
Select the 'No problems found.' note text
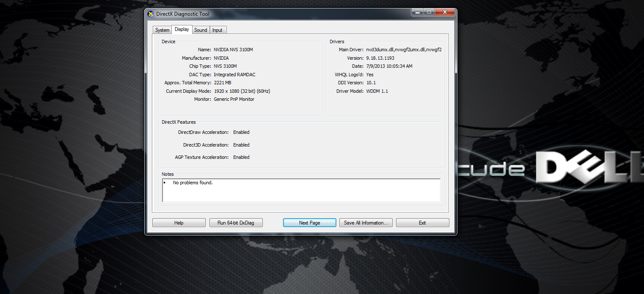coord(193,183)
